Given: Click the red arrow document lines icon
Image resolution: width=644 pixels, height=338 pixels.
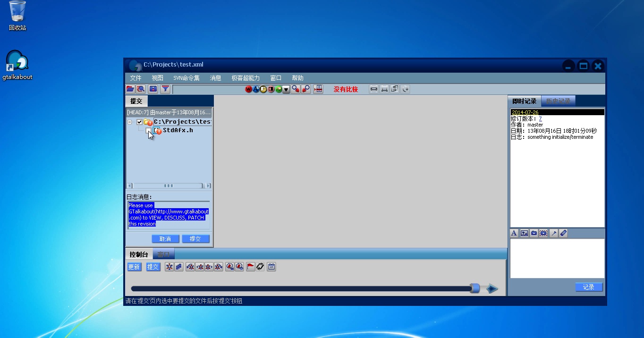Looking at the screenshot, I should coord(318,89).
